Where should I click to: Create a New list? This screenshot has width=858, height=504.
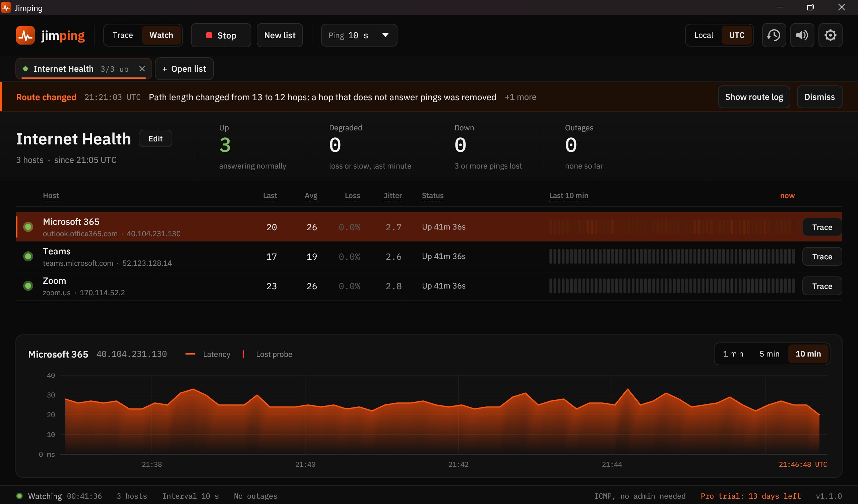point(280,35)
